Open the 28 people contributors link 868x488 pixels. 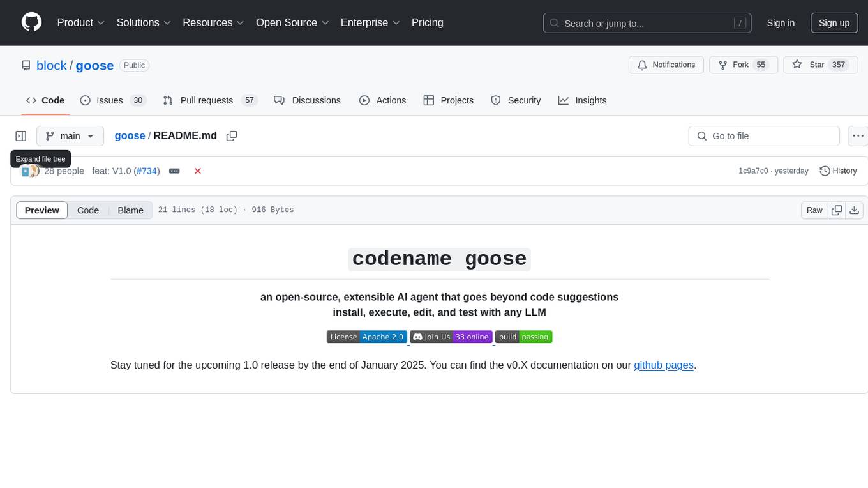click(x=64, y=171)
